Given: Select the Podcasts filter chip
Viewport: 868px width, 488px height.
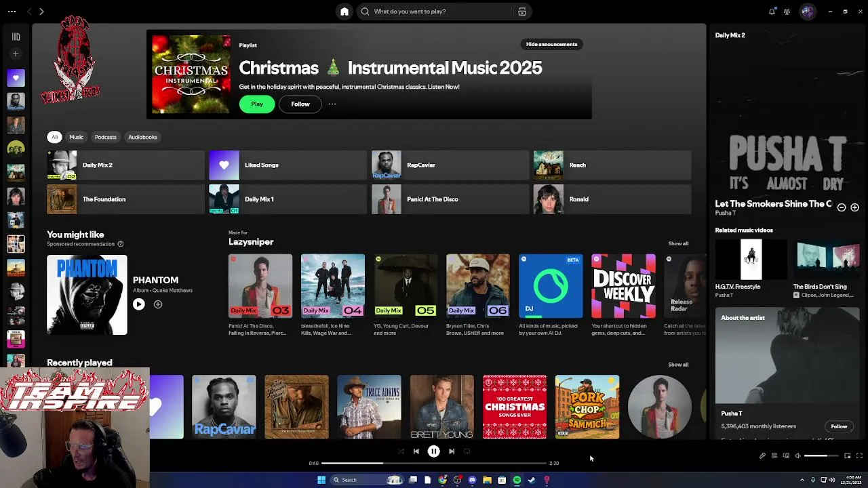Looking at the screenshot, I should [106, 137].
